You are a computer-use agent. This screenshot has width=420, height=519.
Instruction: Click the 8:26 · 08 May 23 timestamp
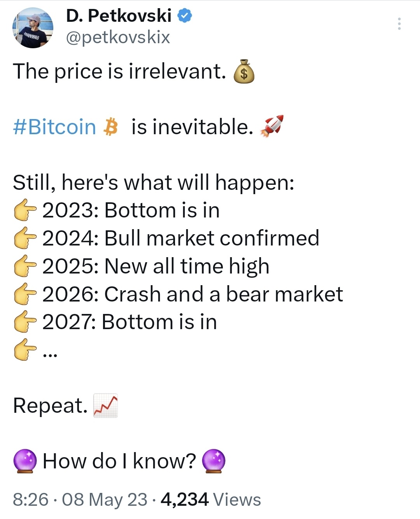[x=80, y=500]
